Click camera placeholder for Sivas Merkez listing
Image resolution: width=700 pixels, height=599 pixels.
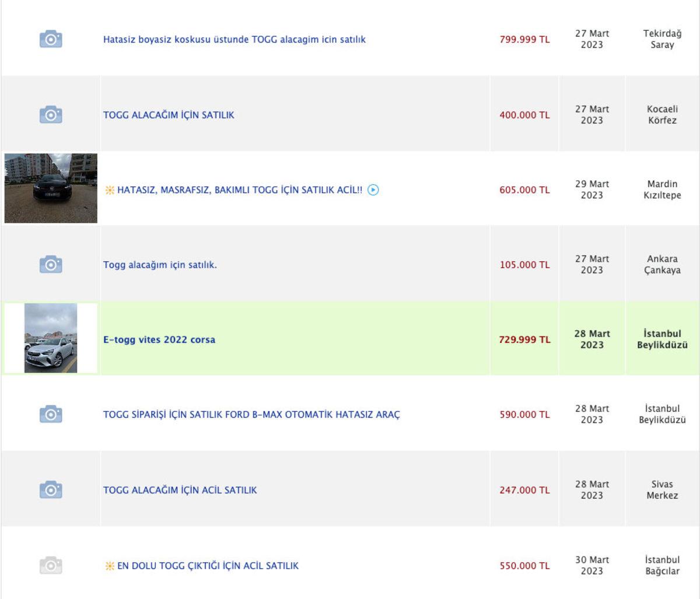[51, 490]
